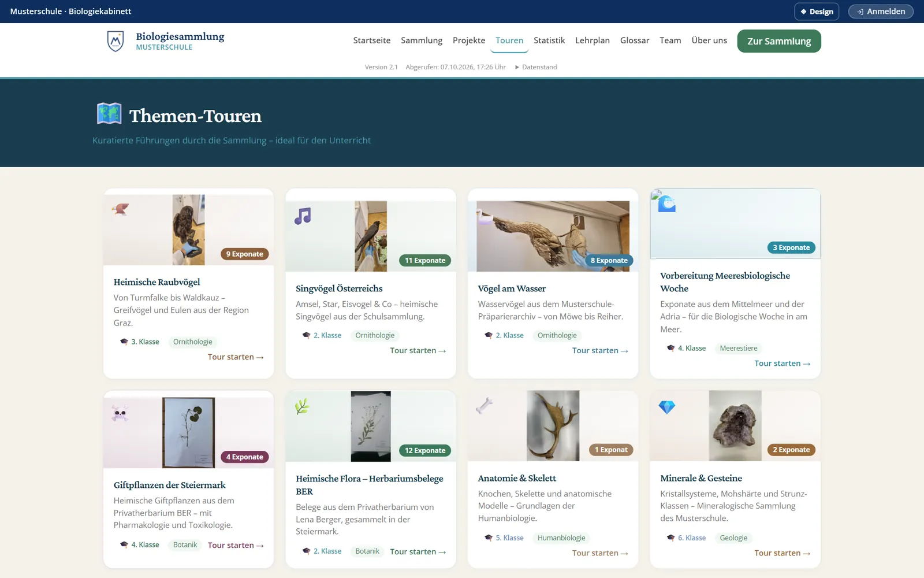Image resolution: width=924 pixels, height=578 pixels.
Task: Click the Zur Sammlung button
Action: pos(779,41)
